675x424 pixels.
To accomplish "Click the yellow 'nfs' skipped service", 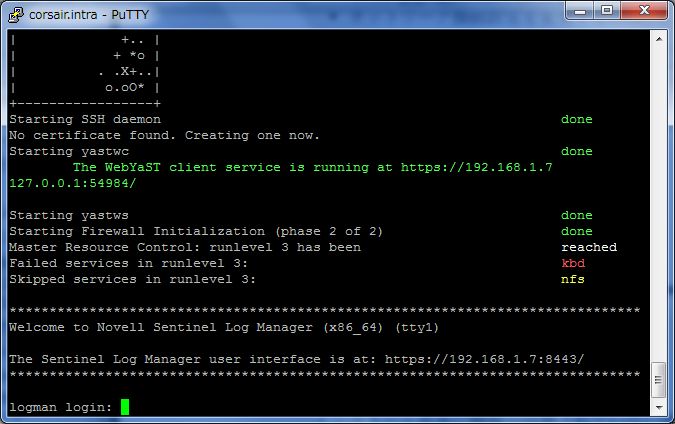I will point(573,279).
